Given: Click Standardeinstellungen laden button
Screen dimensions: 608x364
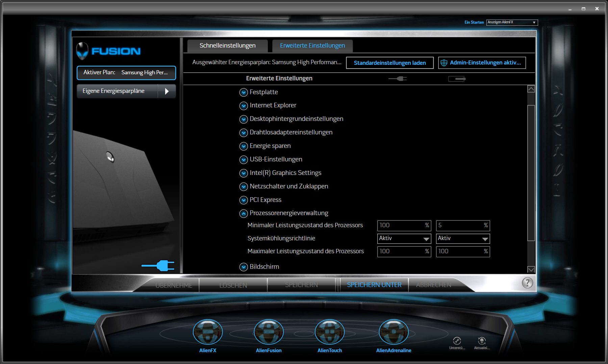Looking at the screenshot, I should coord(389,63).
